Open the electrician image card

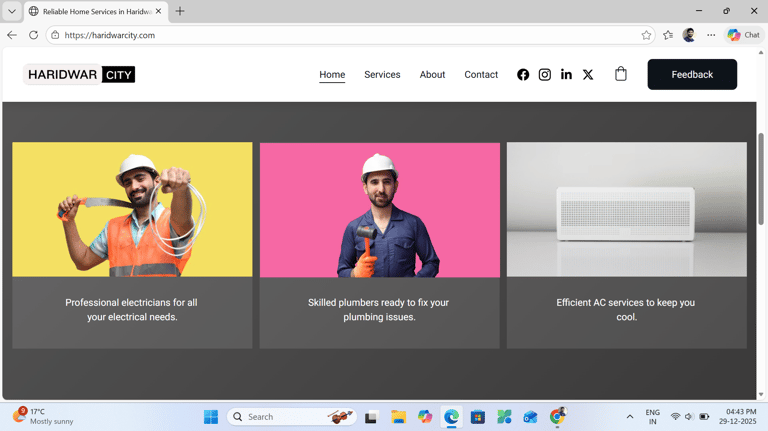(132, 209)
